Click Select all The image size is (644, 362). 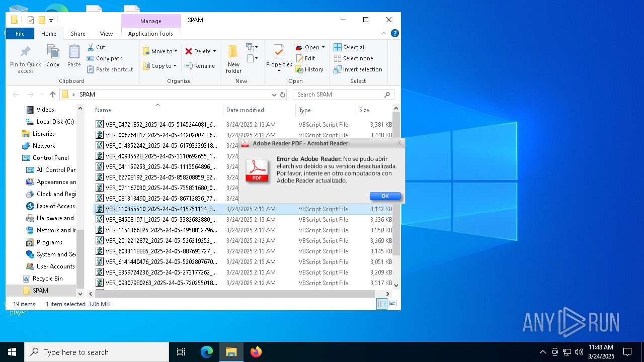[x=350, y=47]
